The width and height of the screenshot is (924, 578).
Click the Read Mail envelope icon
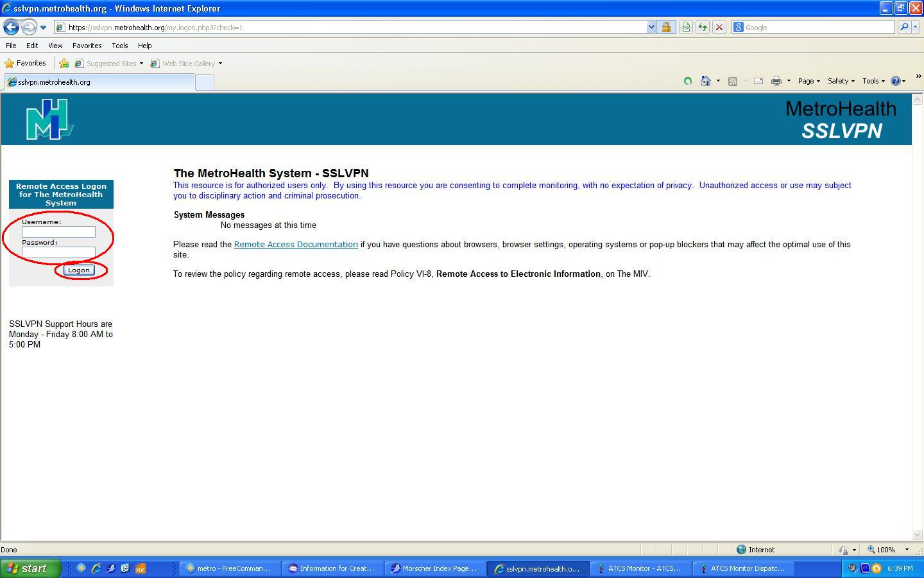[758, 81]
